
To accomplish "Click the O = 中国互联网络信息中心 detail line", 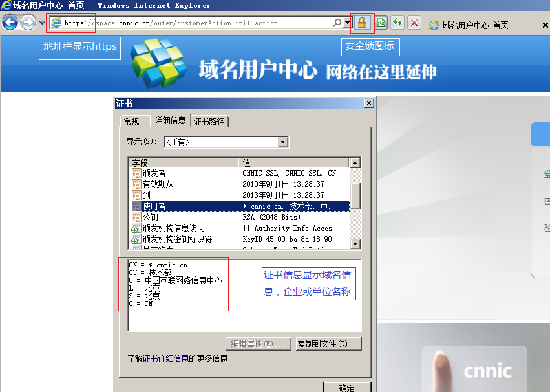I will [x=175, y=280].
